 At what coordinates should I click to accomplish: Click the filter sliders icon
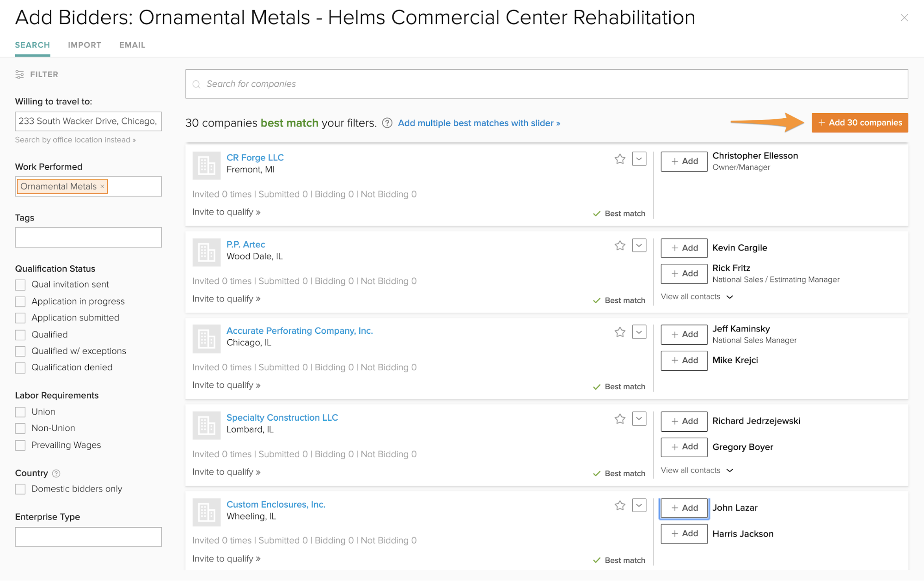pos(19,74)
